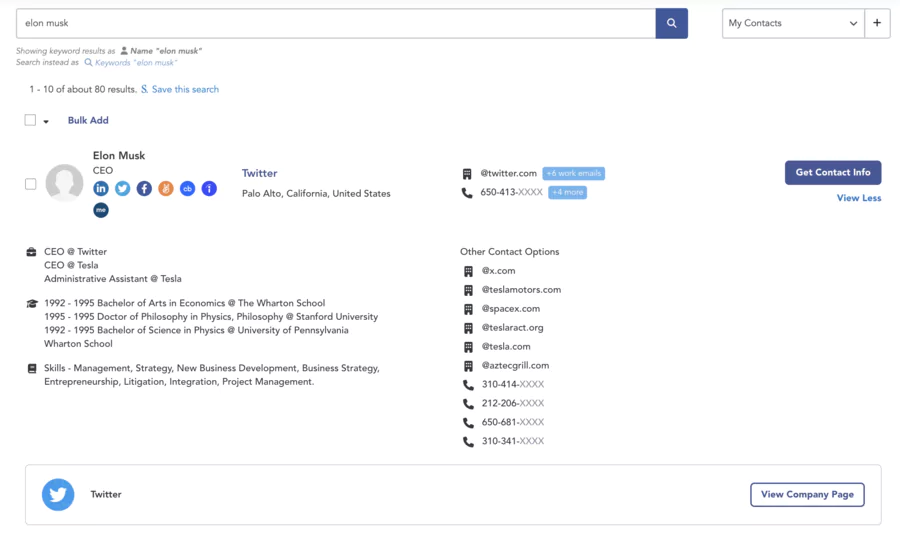Click the Bulk Add link
This screenshot has width=900, height=534.
click(88, 120)
